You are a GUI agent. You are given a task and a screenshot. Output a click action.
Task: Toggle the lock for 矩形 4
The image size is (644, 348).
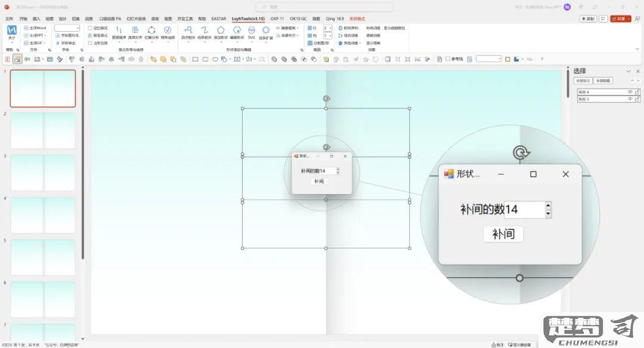coord(637,92)
